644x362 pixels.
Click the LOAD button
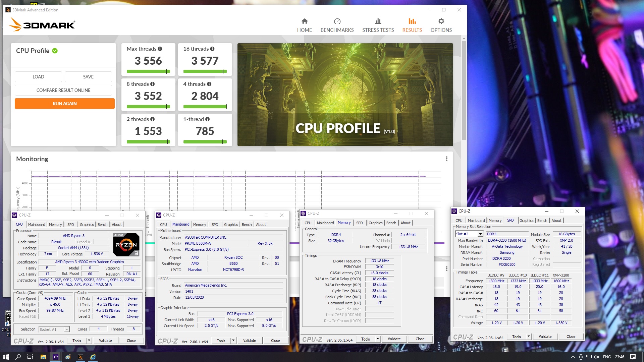pos(38,77)
